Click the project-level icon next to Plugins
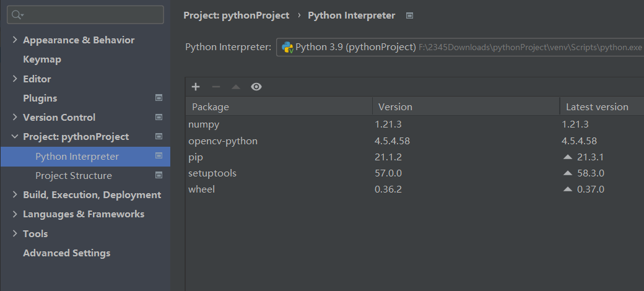Screen dimensions: 644x291 (x=159, y=98)
